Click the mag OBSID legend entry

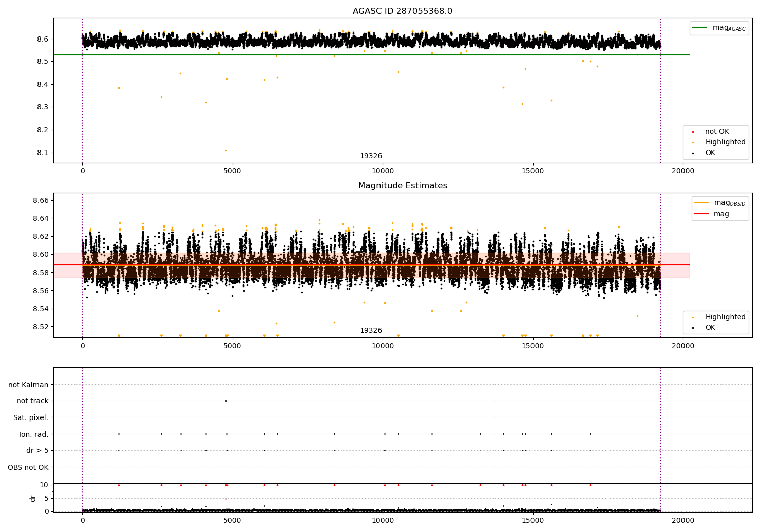pos(719,203)
